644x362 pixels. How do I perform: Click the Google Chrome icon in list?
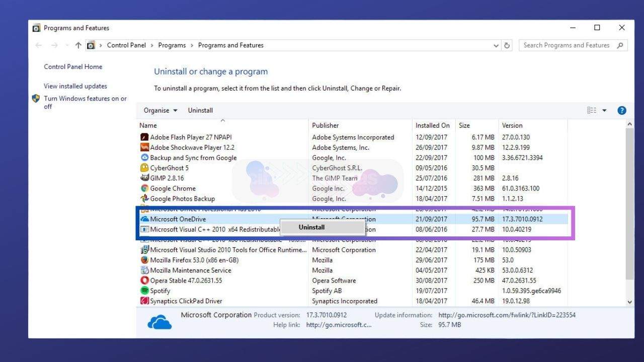pos(145,189)
